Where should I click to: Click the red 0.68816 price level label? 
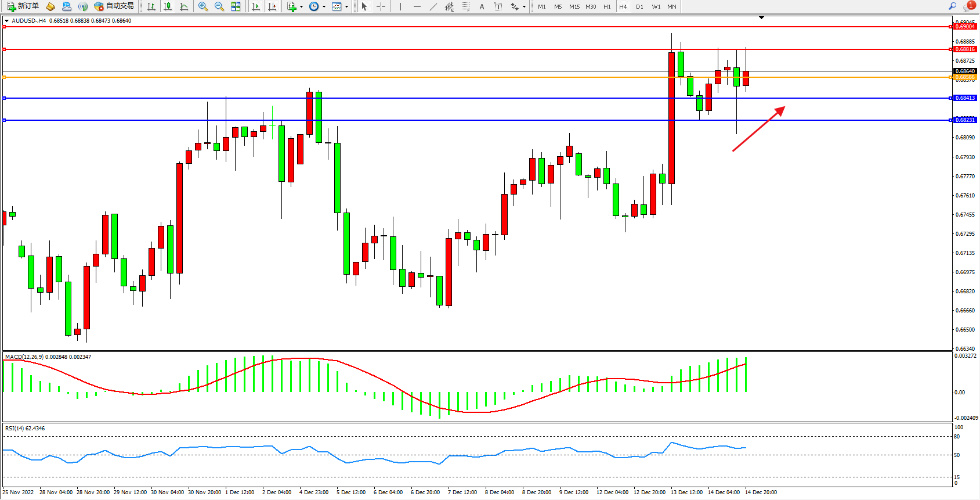point(965,49)
